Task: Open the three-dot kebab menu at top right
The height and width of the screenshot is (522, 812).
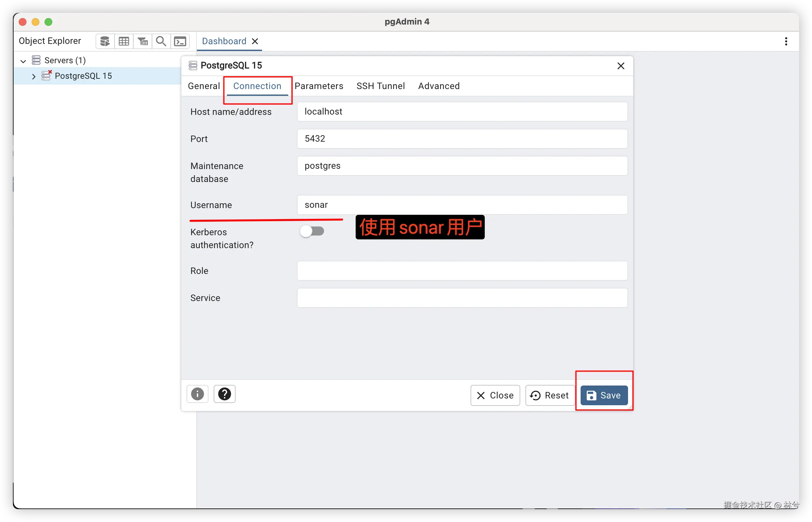Action: [x=786, y=41]
